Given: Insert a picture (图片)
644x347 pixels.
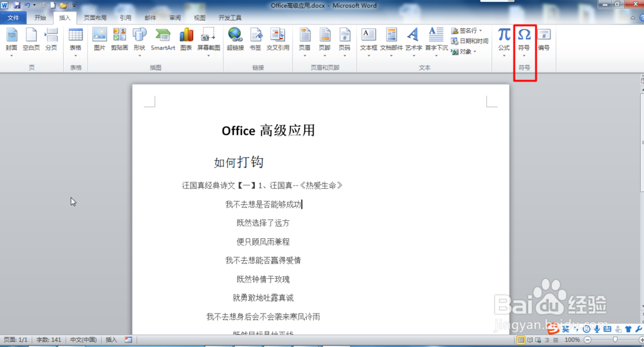Looking at the screenshot, I should tap(99, 39).
